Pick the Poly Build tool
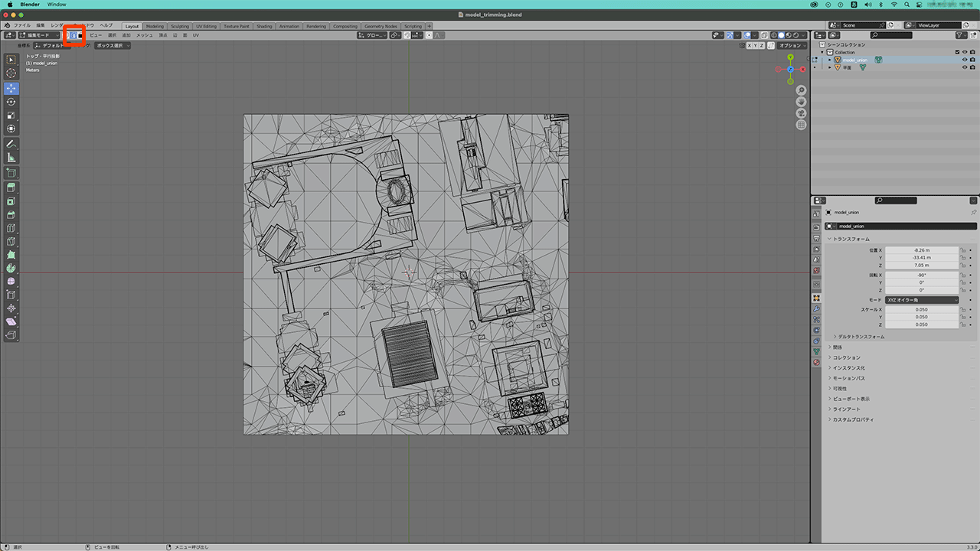980x551 pixels. 11,255
